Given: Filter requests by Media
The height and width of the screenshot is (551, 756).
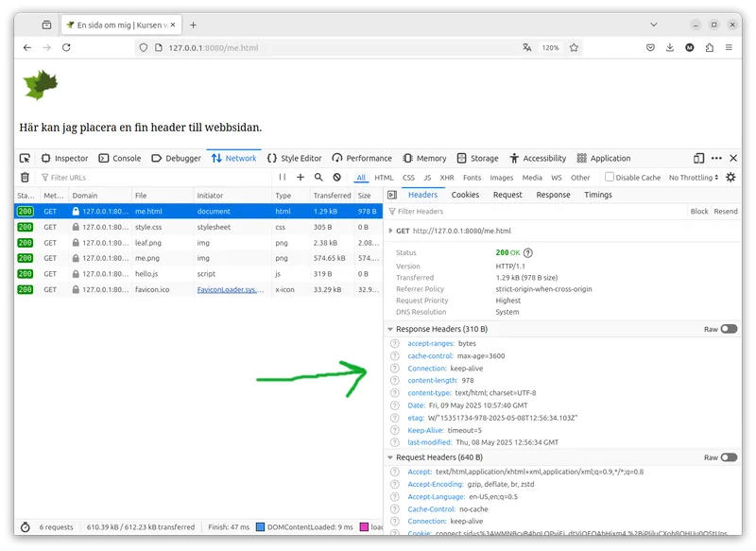Looking at the screenshot, I should point(532,178).
